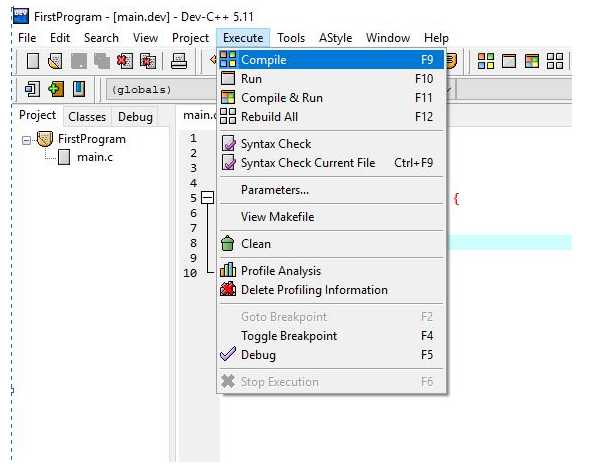Click the red opening brace in editor
The height and width of the screenshot is (476, 589).
(456, 198)
